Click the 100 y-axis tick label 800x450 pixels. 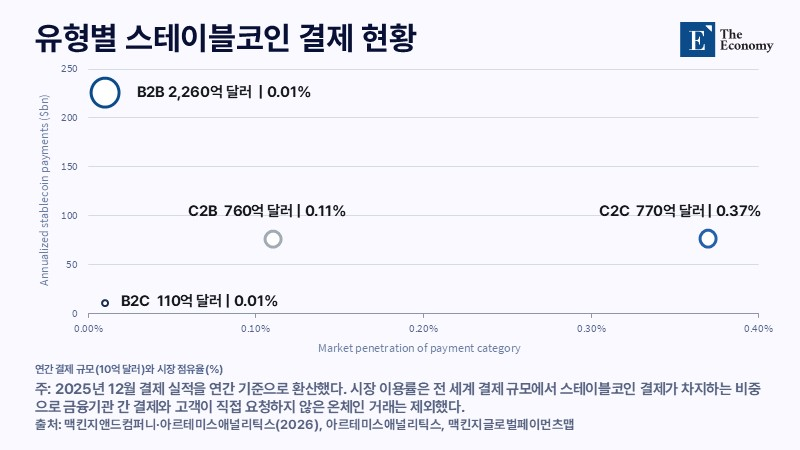click(x=69, y=215)
